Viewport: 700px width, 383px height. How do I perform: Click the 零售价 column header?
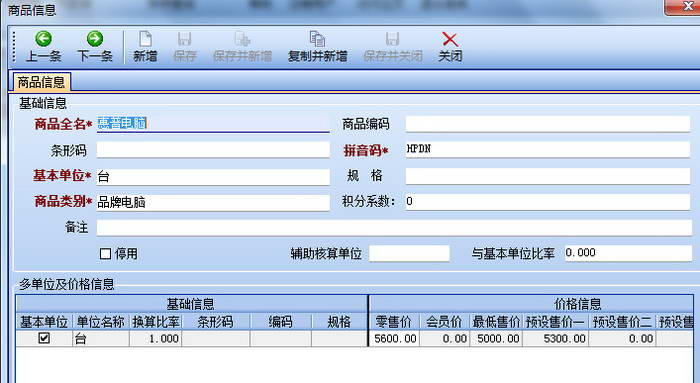pyautogui.click(x=394, y=322)
